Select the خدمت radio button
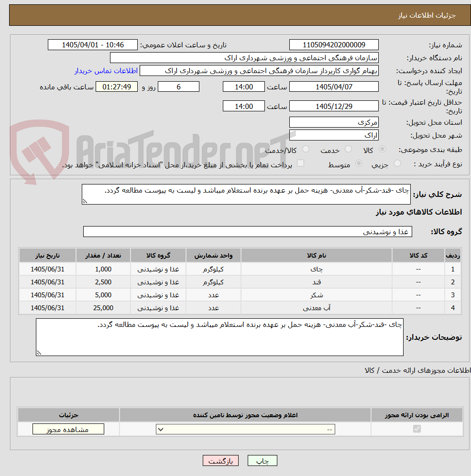471x476 pixels. [348, 149]
